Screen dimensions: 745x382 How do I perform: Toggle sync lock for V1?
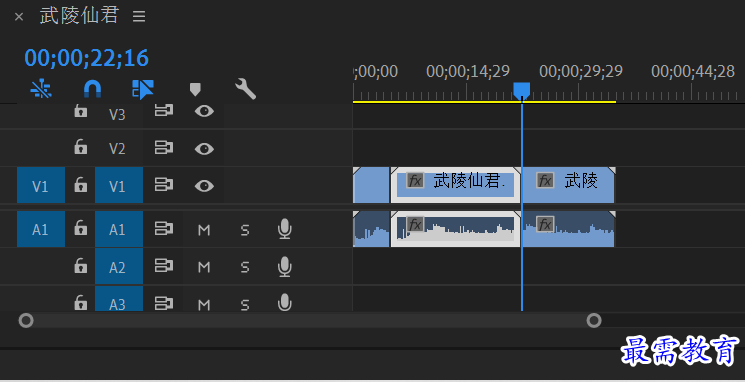[164, 185]
